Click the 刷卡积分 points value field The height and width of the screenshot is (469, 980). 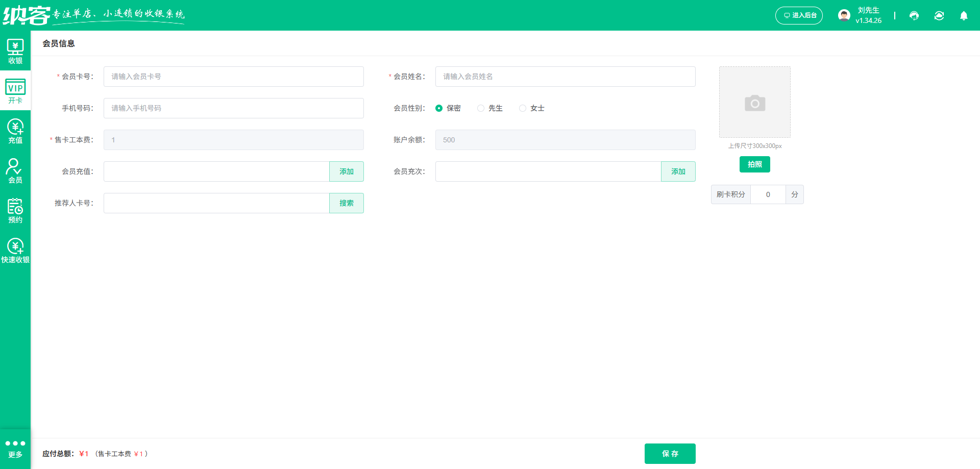[x=768, y=194]
